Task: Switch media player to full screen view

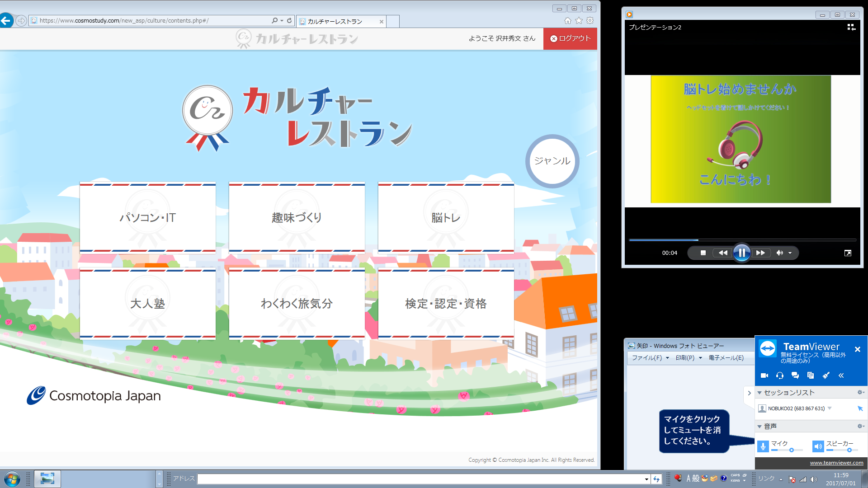Action: (848, 253)
